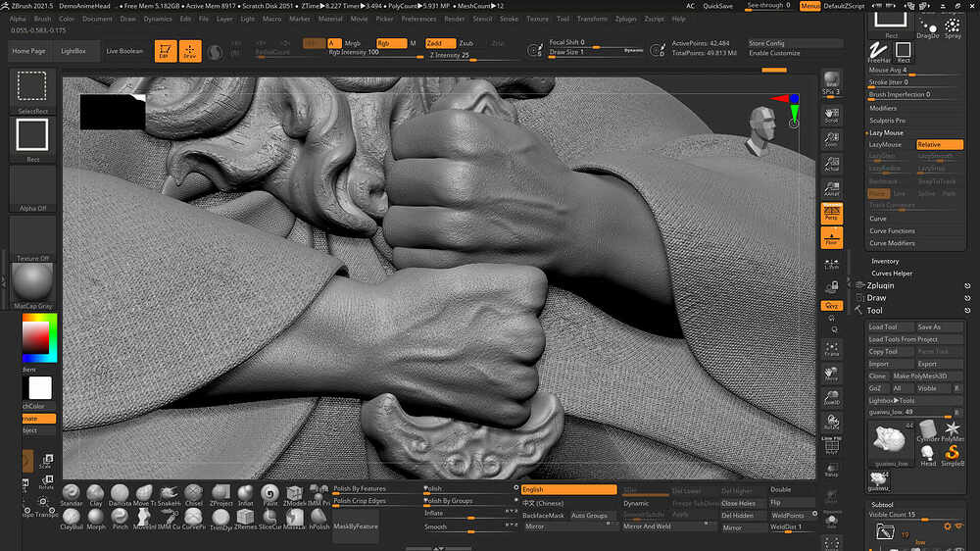Screen dimensions: 980x551
Task: Click the Live Boolean button
Action: point(124,51)
